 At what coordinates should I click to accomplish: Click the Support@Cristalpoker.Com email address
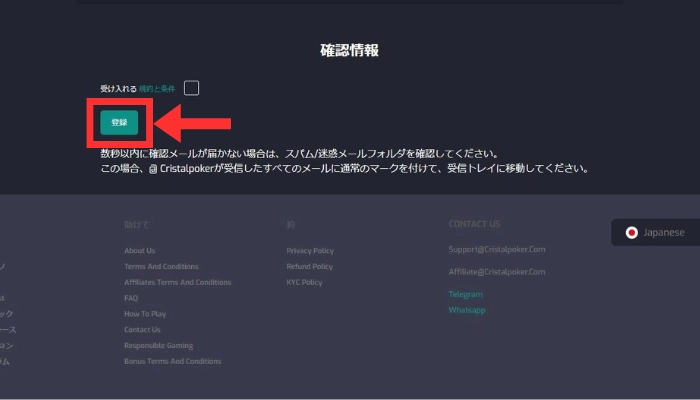pos(497,249)
